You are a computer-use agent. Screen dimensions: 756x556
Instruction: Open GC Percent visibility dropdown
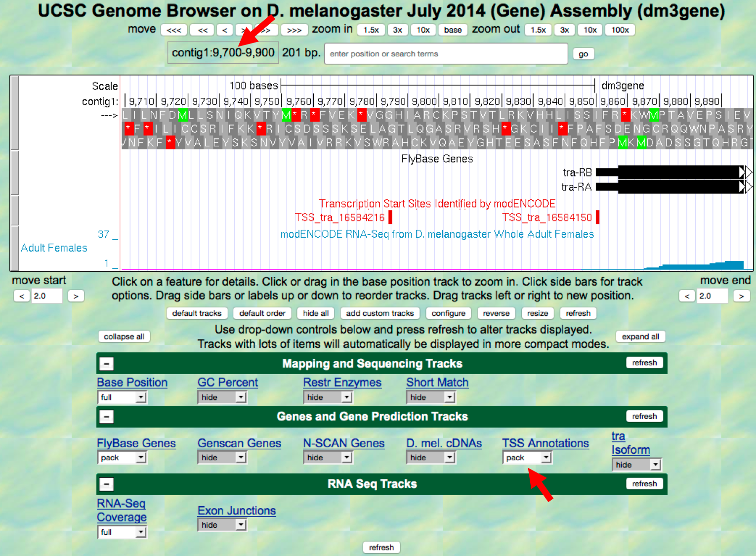pyautogui.click(x=222, y=397)
